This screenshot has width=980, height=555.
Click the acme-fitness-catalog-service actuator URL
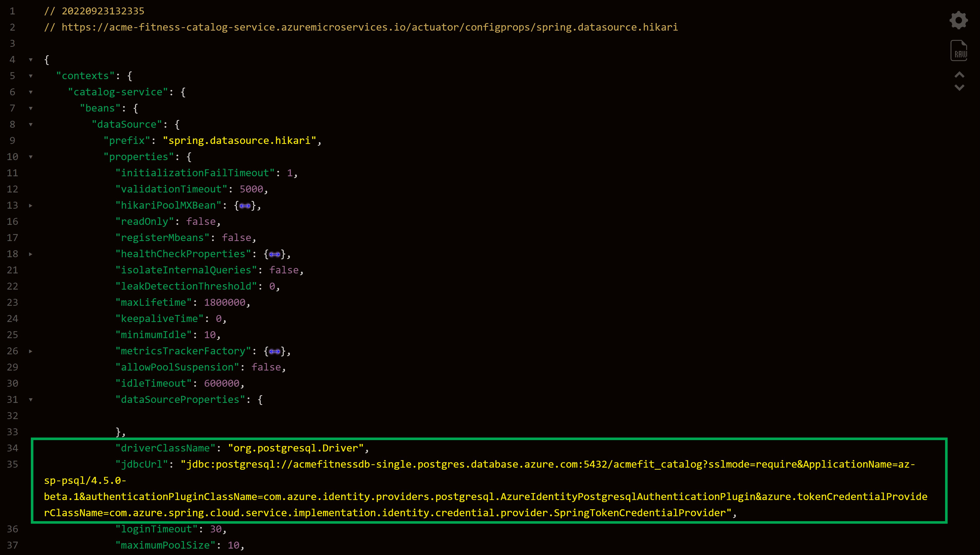click(370, 27)
